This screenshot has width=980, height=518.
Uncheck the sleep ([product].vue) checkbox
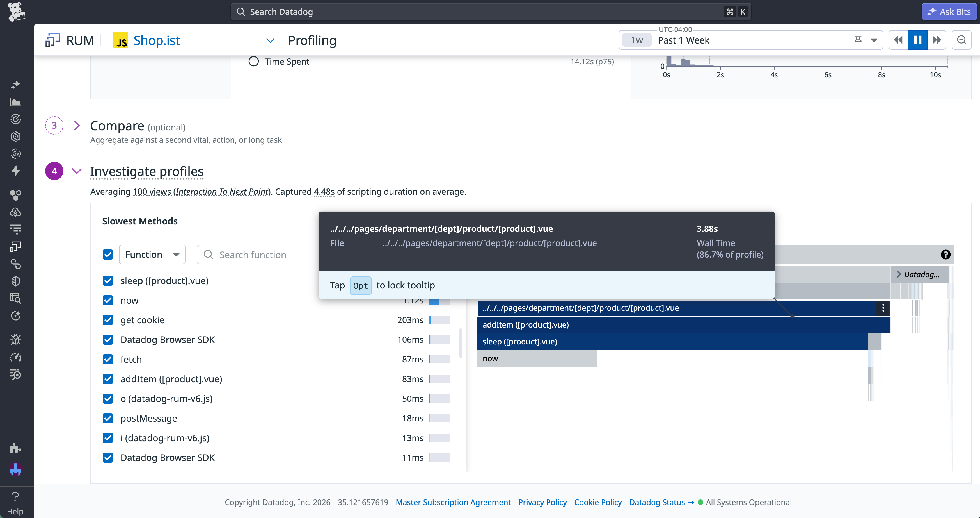108,281
